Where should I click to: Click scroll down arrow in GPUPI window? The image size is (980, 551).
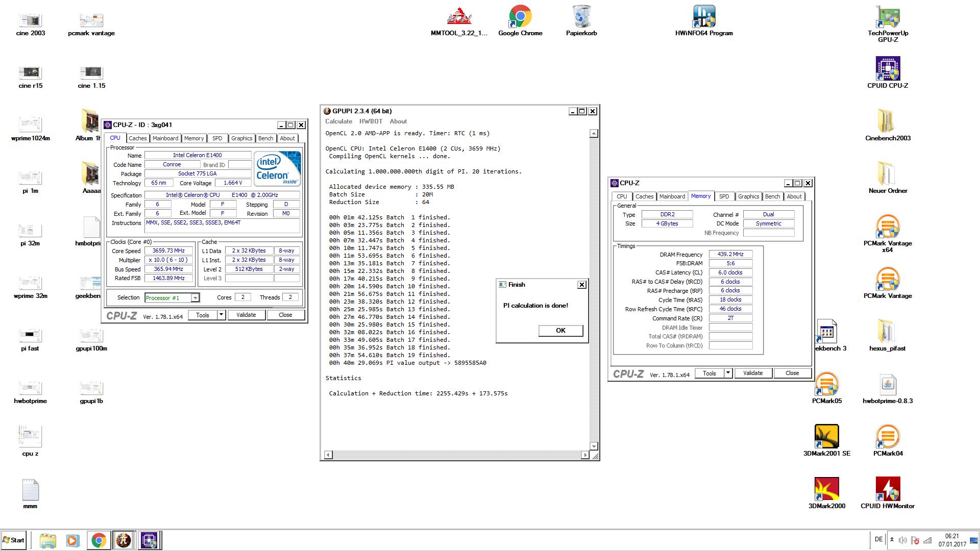point(594,446)
